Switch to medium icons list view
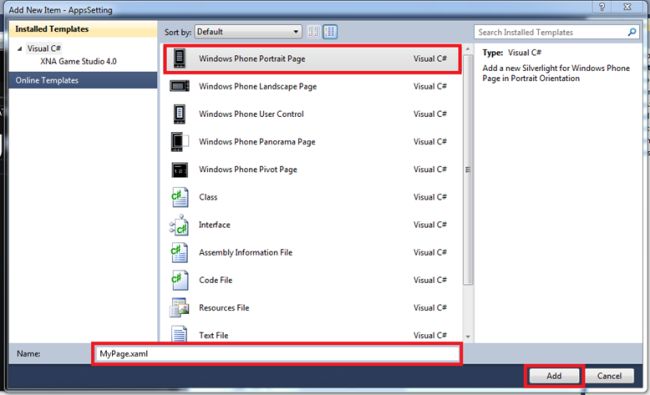Viewport: 650px width, 395px height. click(330, 32)
